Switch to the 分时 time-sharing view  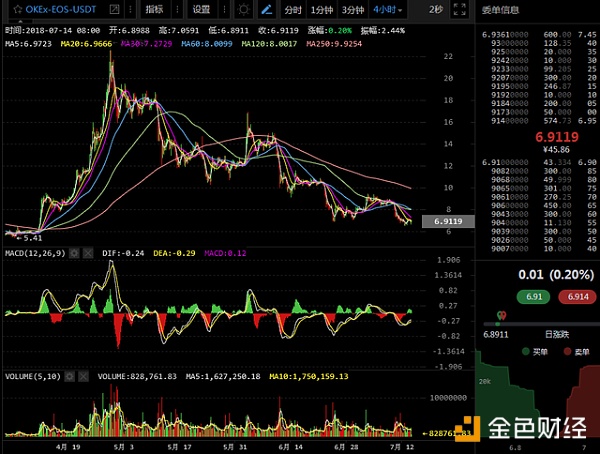(293, 10)
